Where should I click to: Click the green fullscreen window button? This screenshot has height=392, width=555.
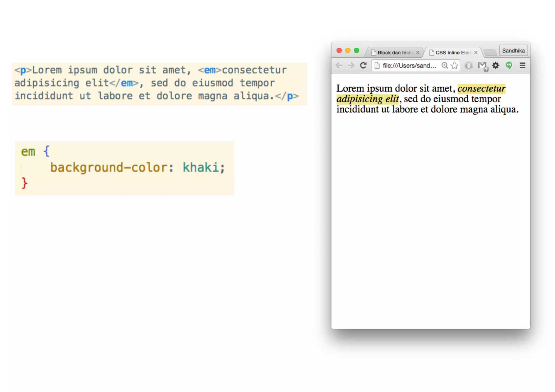click(x=357, y=50)
